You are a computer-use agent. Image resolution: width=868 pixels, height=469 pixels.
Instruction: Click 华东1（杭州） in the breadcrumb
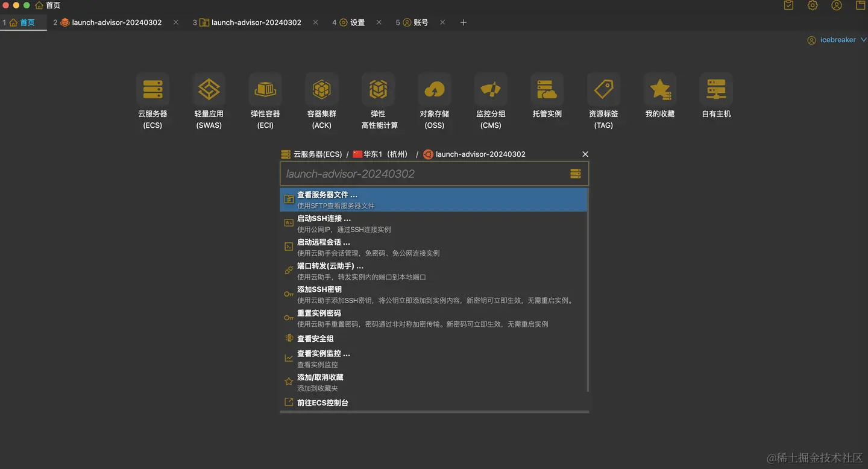380,154
